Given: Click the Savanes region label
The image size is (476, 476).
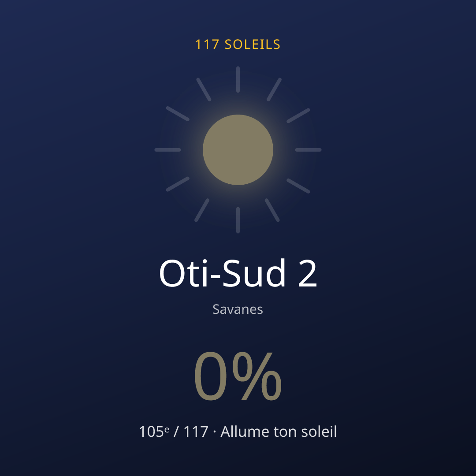Looking at the screenshot, I should [238, 309].
